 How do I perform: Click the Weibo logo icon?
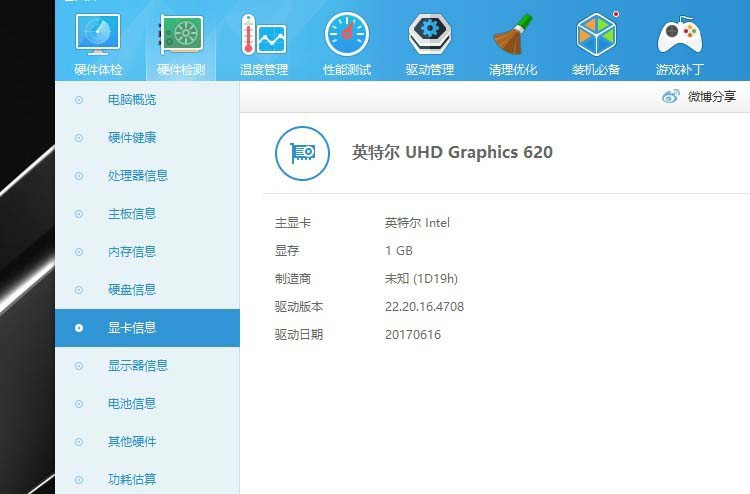pos(671,97)
